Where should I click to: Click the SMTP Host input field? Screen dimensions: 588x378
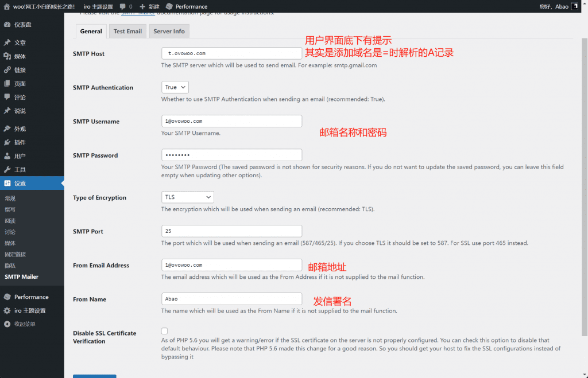(x=231, y=53)
